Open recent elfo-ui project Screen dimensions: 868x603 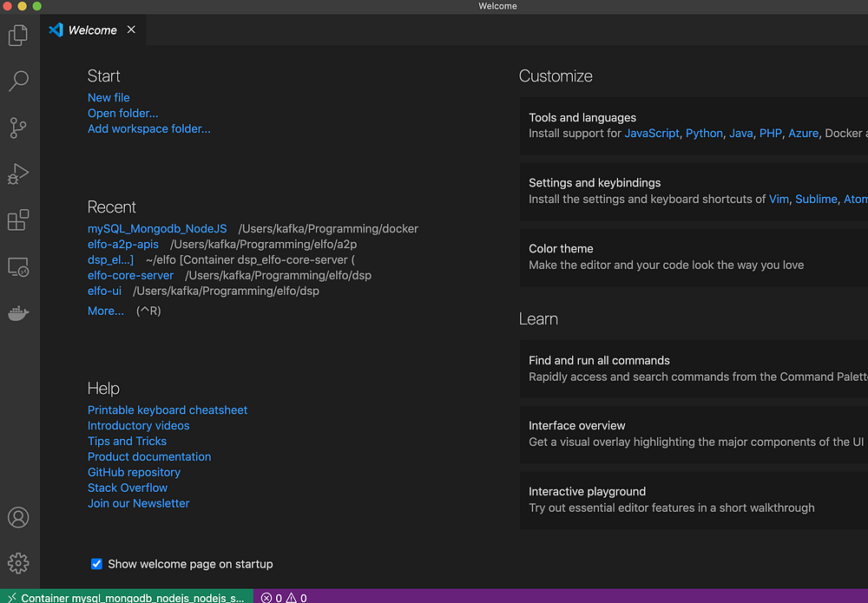coord(104,291)
